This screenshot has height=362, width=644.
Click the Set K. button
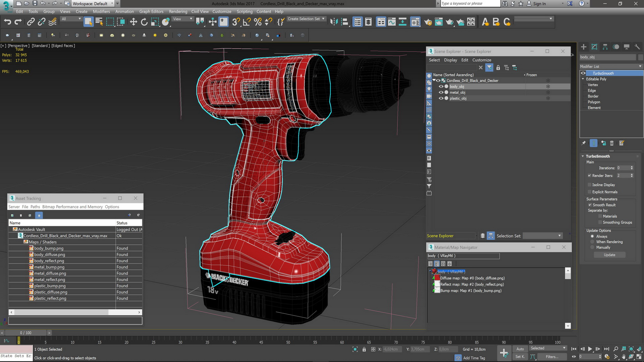pyautogui.click(x=520, y=357)
